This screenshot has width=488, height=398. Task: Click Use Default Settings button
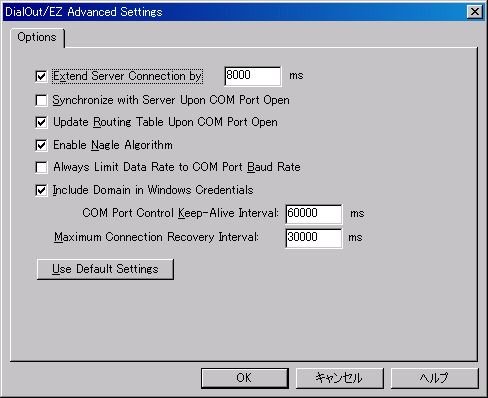105,269
